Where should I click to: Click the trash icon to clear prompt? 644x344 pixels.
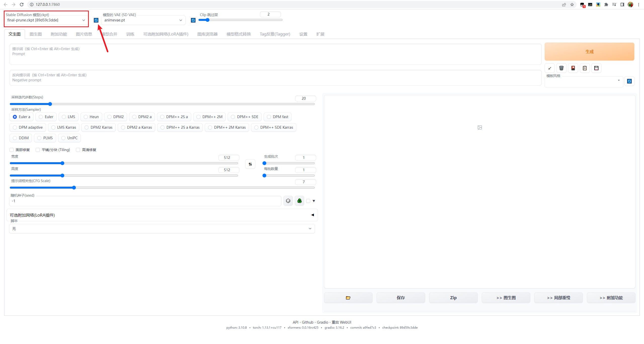point(561,68)
